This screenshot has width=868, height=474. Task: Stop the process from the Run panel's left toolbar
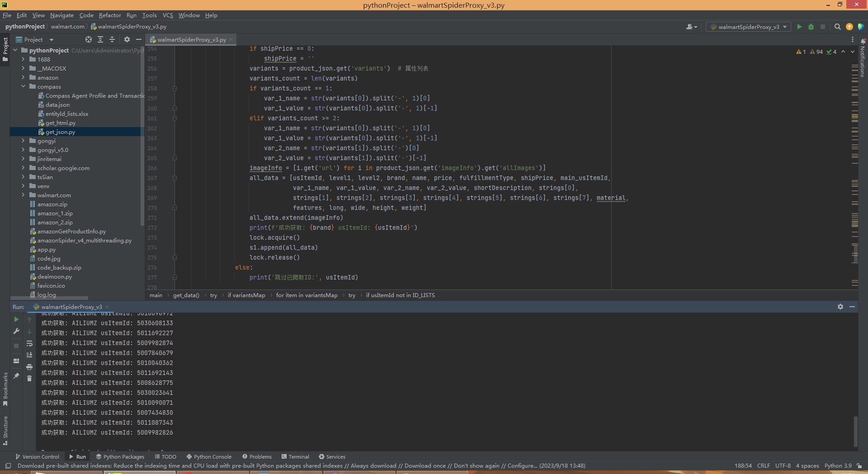point(16,346)
